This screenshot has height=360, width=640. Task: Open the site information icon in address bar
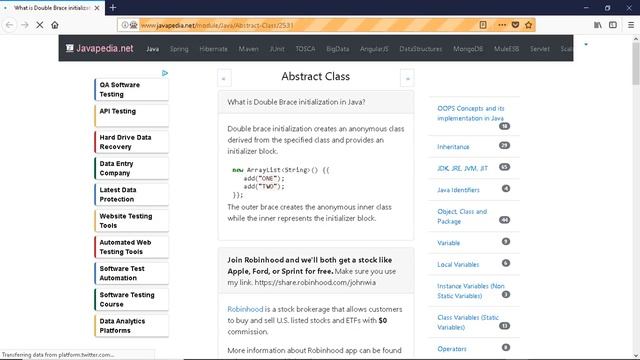(x=124, y=25)
